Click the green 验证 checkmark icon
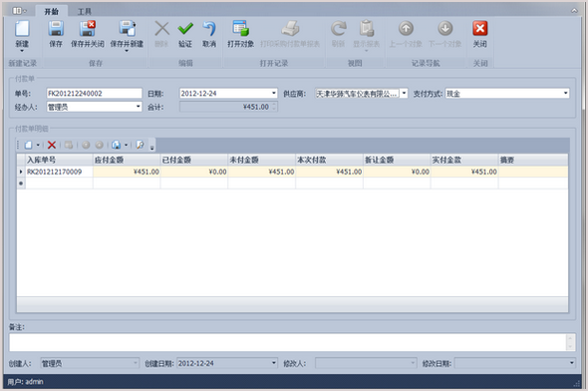This screenshot has height=391, width=588. coord(185,29)
